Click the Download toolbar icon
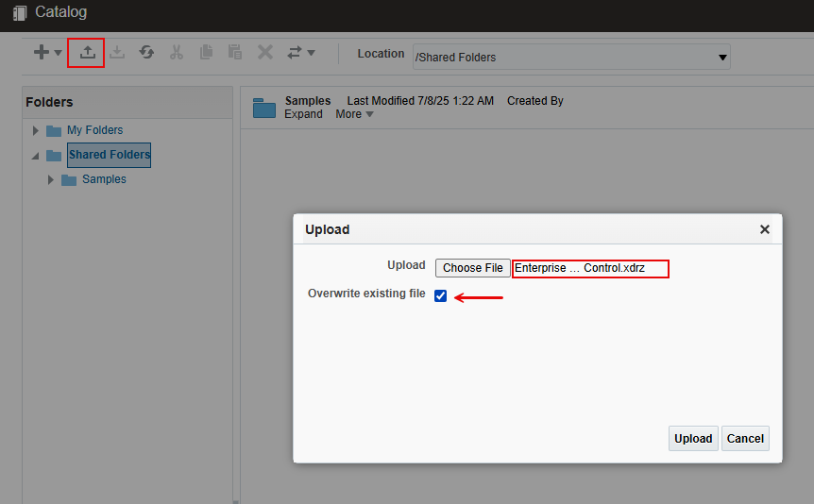This screenshot has height=504, width=814. [117, 52]
